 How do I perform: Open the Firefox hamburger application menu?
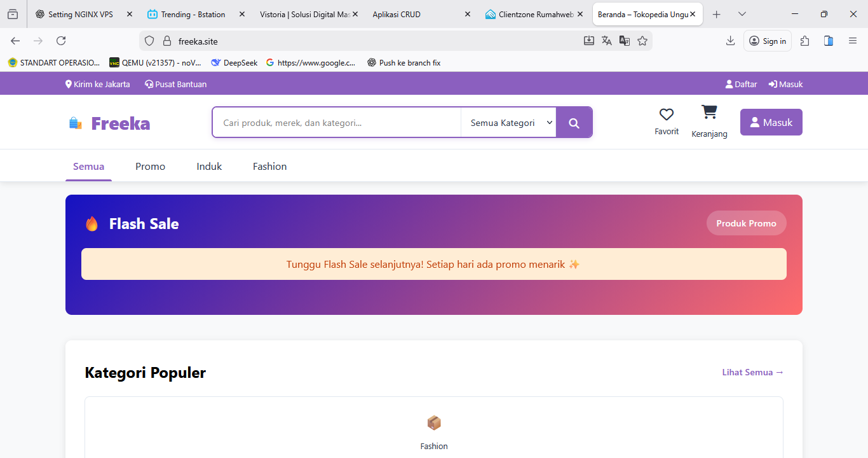tap(853, 41)
